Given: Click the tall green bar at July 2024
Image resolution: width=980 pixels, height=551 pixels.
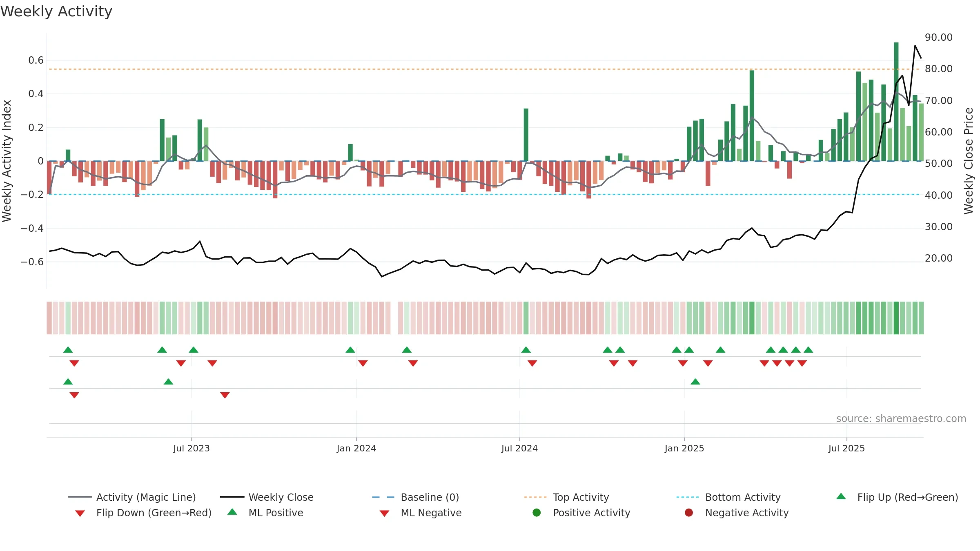Looking at the screenshot, I should click(x=526, y=135).
